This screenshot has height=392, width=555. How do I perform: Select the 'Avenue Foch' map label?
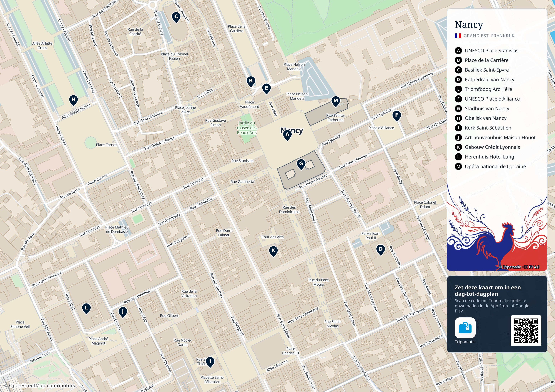[x=40, y=357]
